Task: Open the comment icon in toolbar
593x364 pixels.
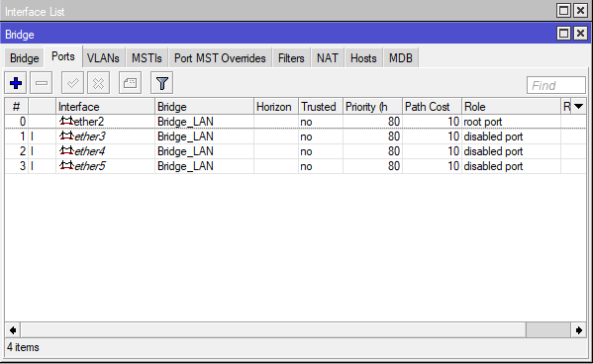Action: pyautogui.click(x=130, y=83)
